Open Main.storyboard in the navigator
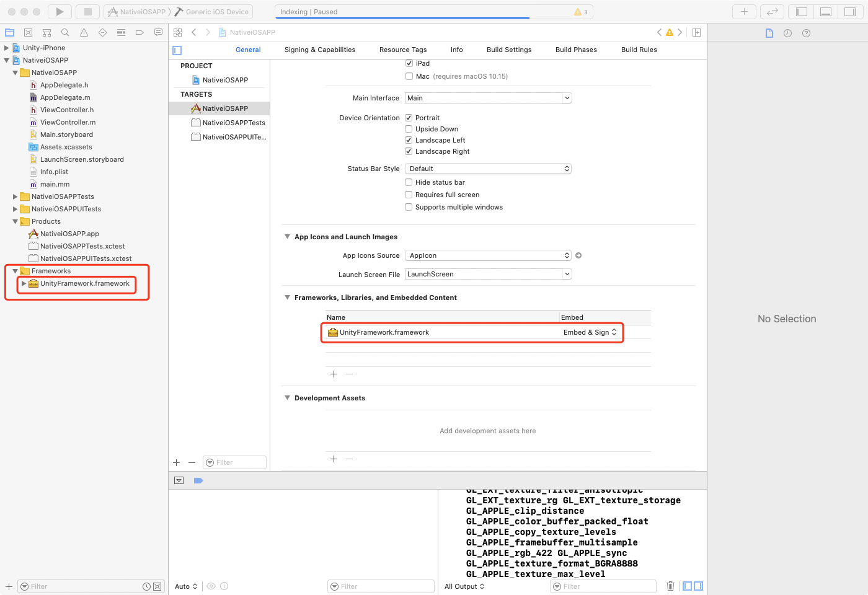 tap(66, 134)
